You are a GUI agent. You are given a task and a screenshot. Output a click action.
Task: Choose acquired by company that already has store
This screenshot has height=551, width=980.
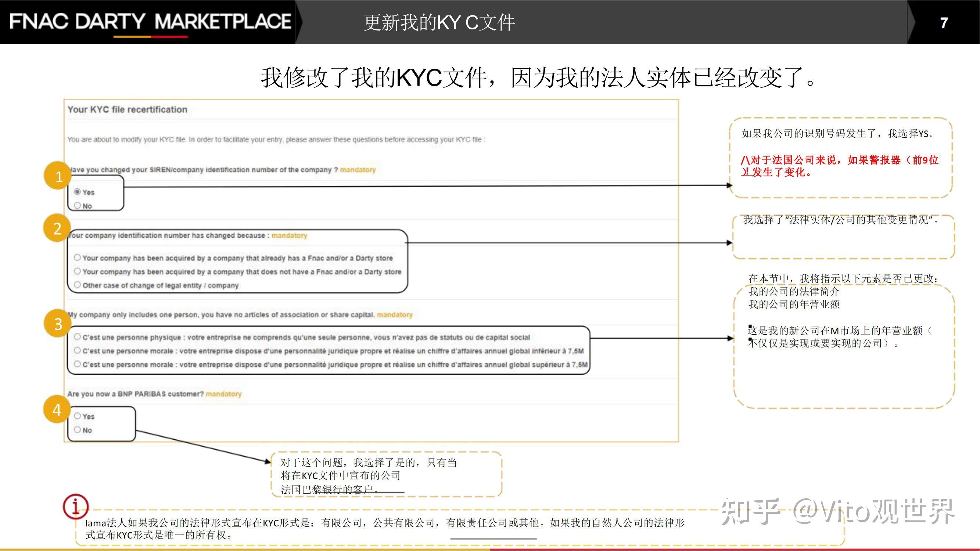77,258
